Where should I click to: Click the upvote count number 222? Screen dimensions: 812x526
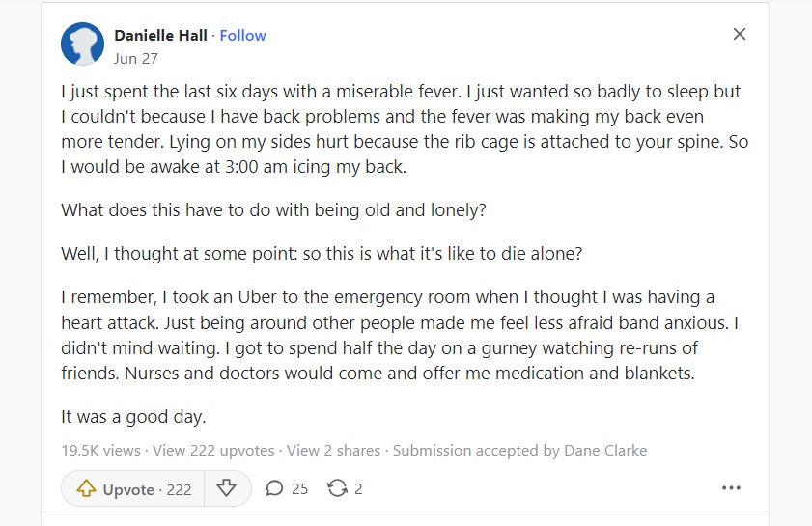click(x=180, y=489)
